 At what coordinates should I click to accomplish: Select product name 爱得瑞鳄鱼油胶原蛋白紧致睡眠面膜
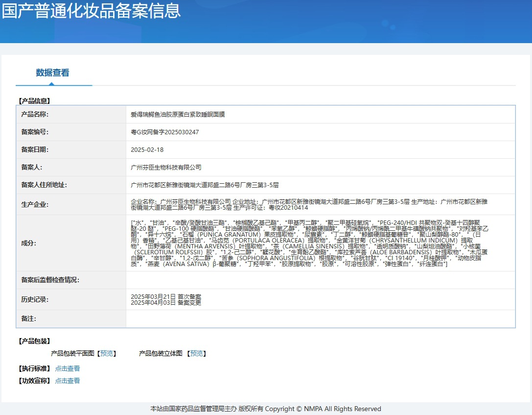click(178, 115)
